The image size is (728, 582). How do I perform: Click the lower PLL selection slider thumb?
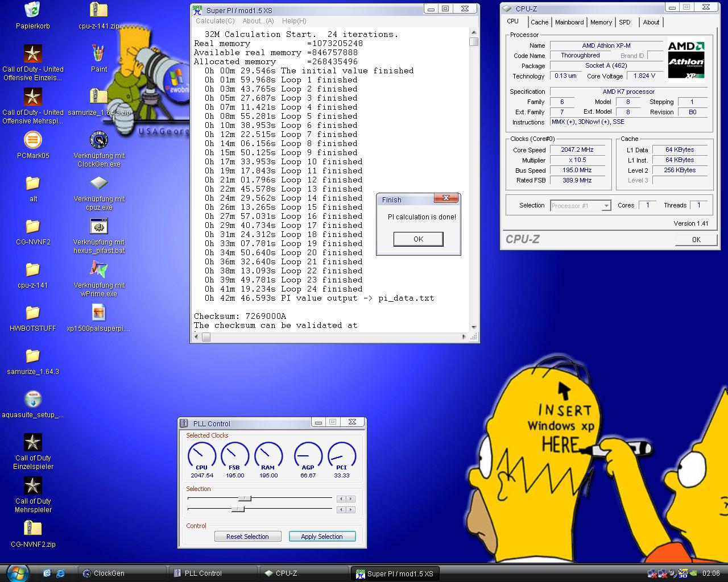coord(238,509)
